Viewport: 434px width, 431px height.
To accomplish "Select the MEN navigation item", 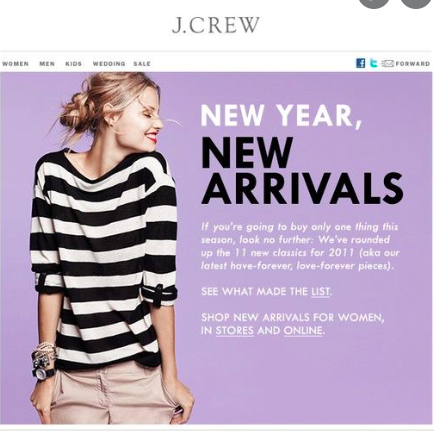I will 47,63.
